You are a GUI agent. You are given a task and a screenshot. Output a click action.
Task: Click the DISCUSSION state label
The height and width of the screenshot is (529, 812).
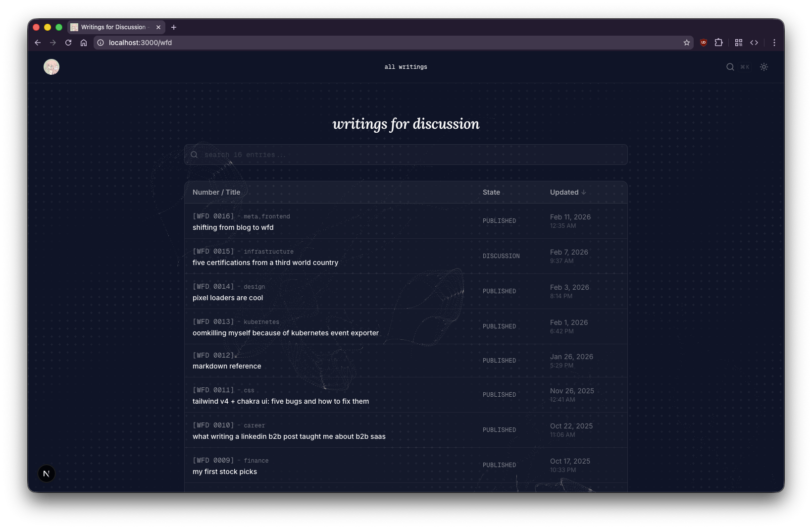tap(501, 256)
